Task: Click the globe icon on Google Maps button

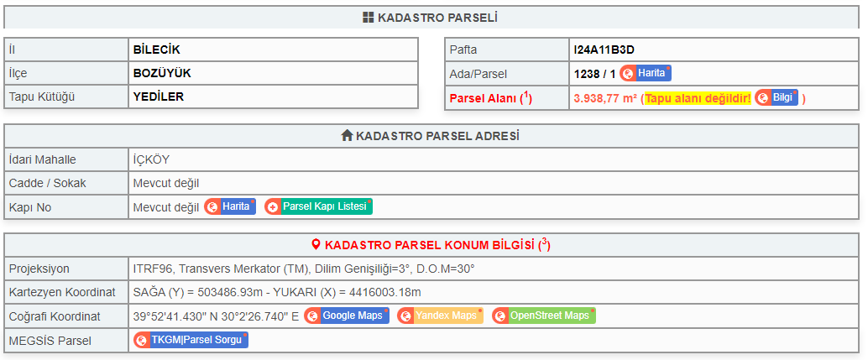Action: point(312,316)
